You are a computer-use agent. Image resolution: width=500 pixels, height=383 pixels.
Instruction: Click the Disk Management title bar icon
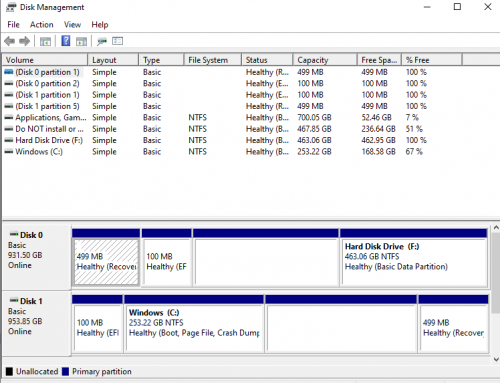point(11,7)
